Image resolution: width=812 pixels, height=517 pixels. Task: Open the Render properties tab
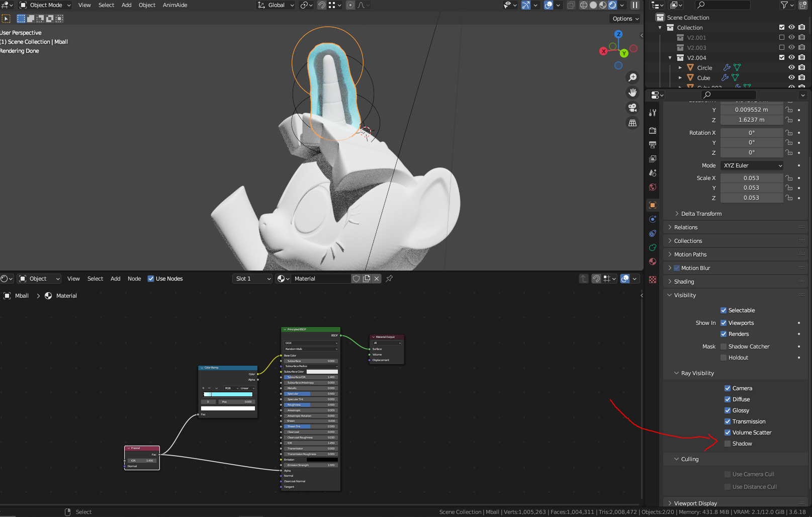click(653, 131)
